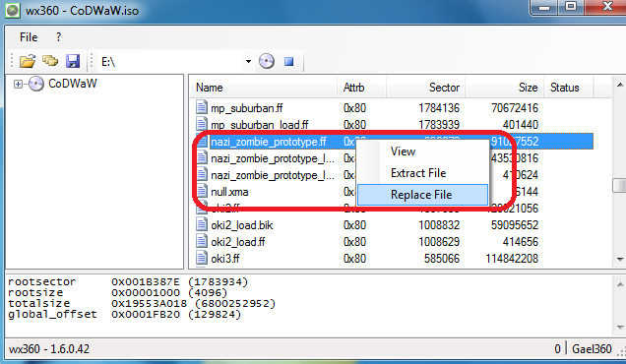
Task: Click the open multiple folders toolbar icon
Action: coord(50,61)
